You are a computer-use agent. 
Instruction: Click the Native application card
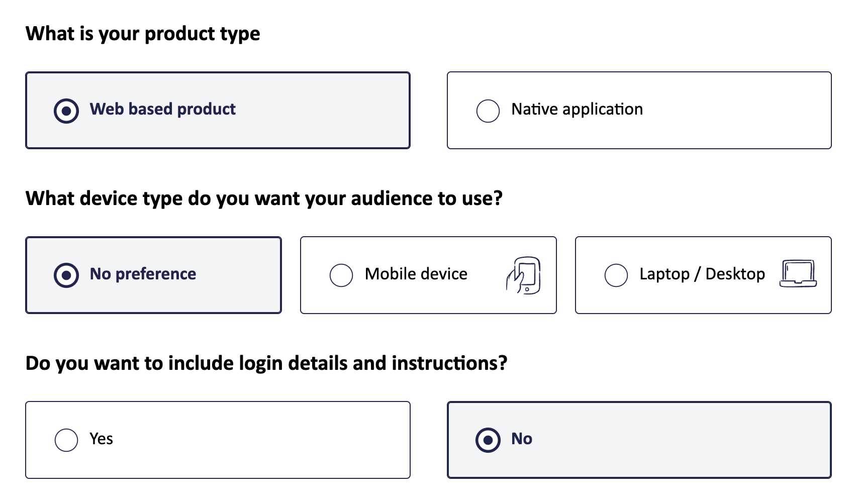(x=639, y=110)
